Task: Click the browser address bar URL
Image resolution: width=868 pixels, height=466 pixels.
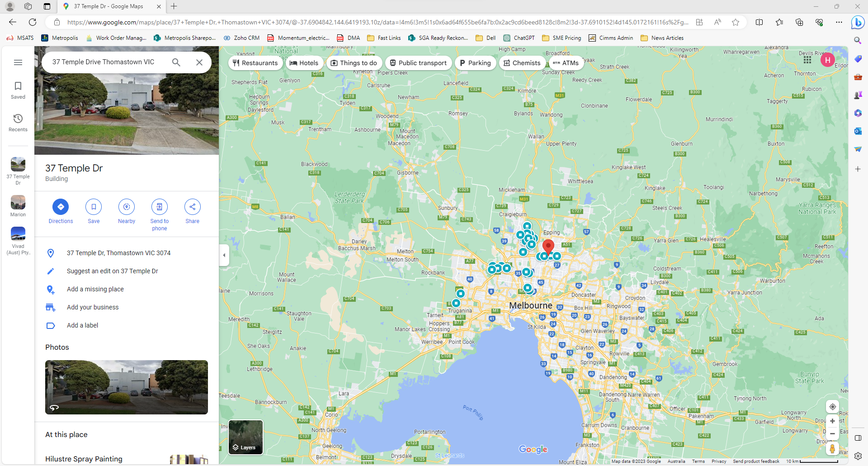Action: click(x=377, y=22)
